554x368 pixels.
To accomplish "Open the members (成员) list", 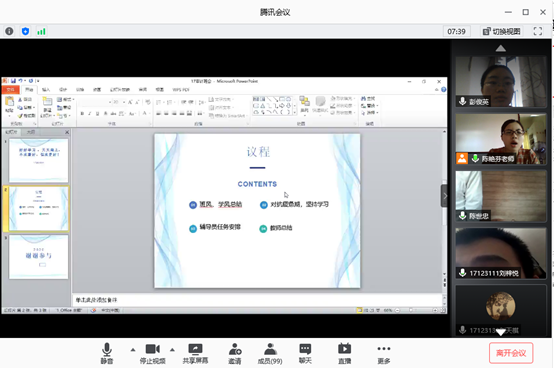I will point(270,354).
